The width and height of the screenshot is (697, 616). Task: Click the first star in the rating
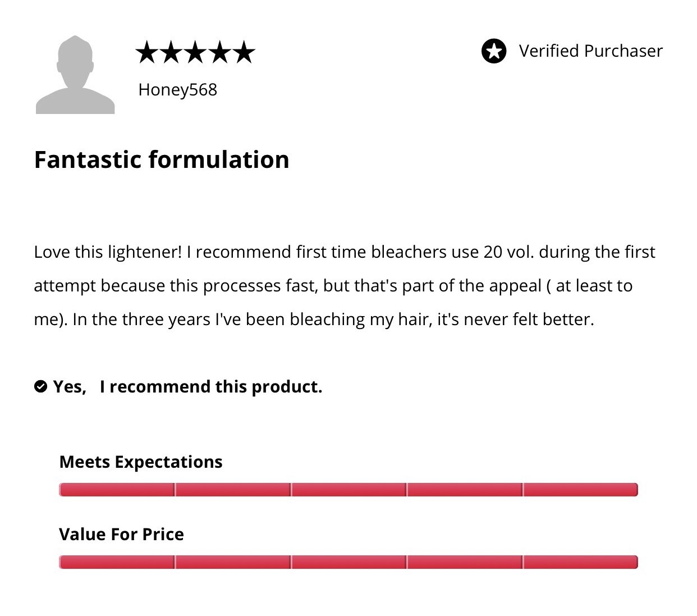(x=147, y=52)
